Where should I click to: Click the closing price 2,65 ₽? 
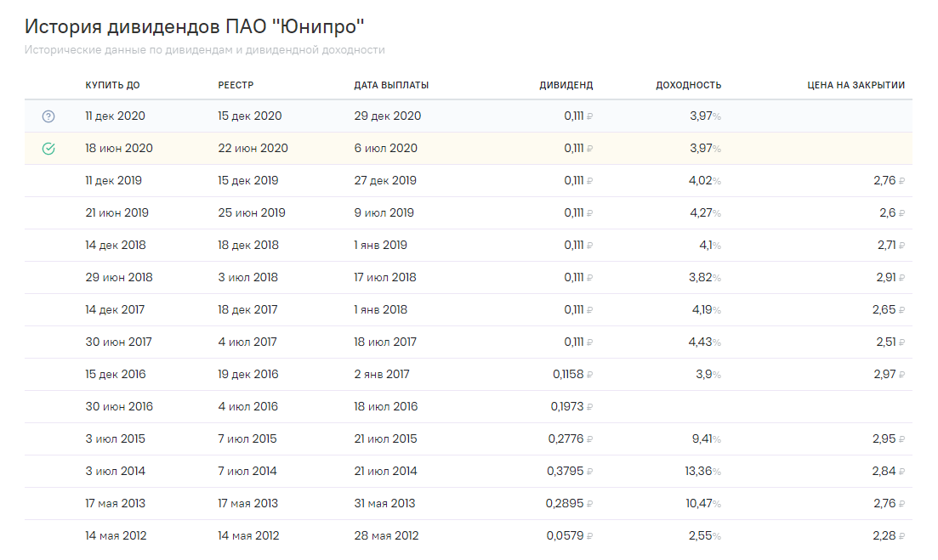tap(889, 309)
